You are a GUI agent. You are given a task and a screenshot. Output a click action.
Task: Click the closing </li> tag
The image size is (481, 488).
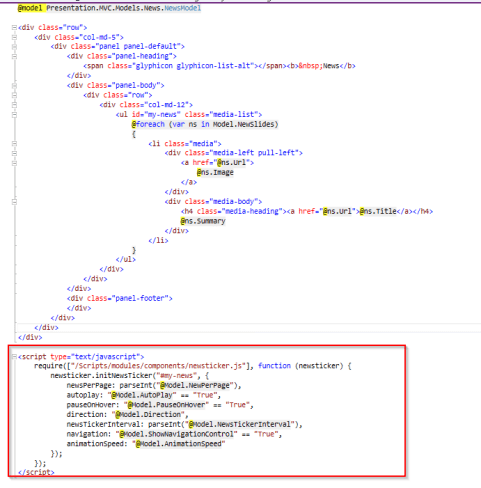(x=158, y=240)
